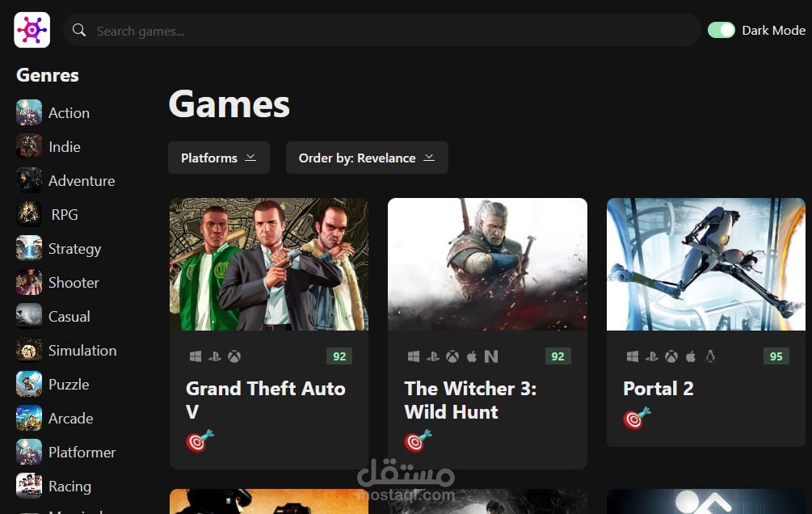Click the Indie genre thumbnail icon

pos(29,146)
